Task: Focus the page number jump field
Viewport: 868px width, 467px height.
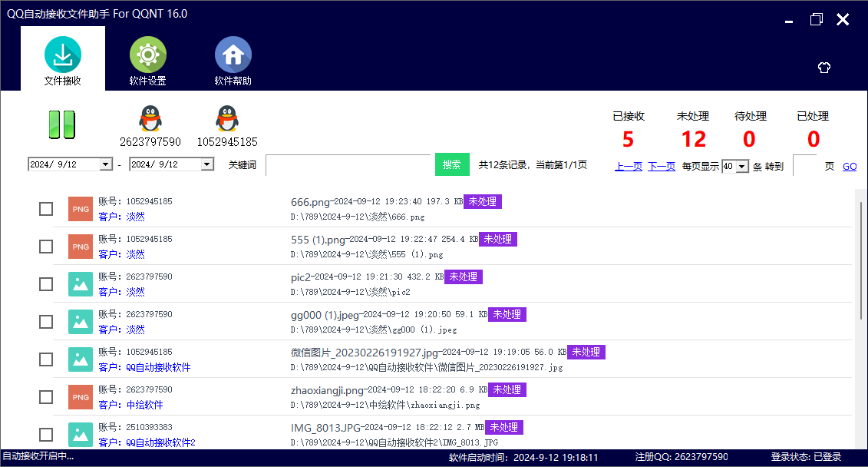Action: (805, 165)
